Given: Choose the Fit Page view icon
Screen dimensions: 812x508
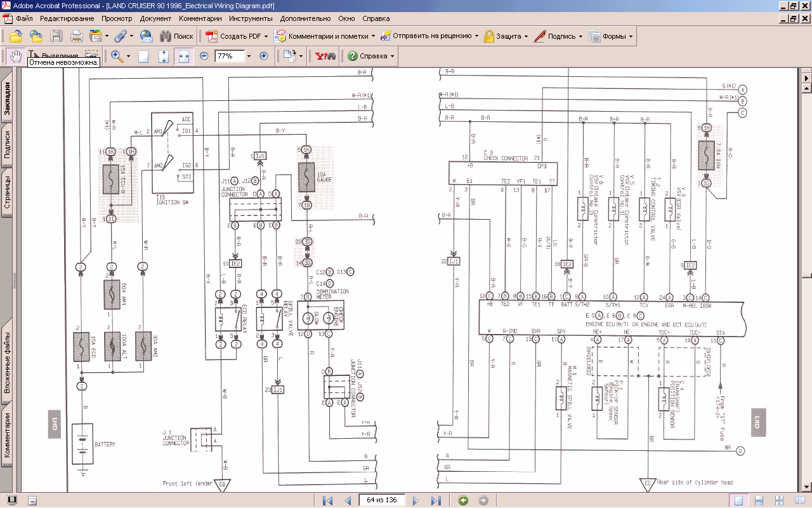Looking at the screenshot, I should click(164, 56).
